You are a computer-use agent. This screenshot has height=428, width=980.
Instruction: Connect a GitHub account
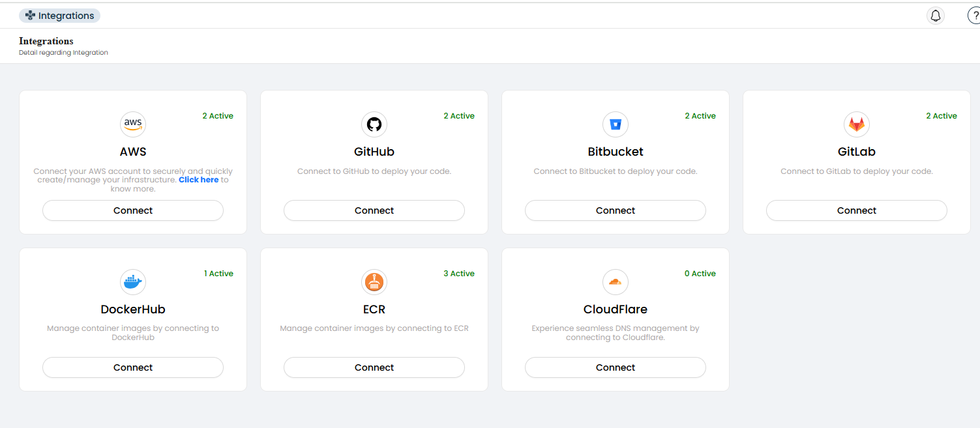coord(374,210)
